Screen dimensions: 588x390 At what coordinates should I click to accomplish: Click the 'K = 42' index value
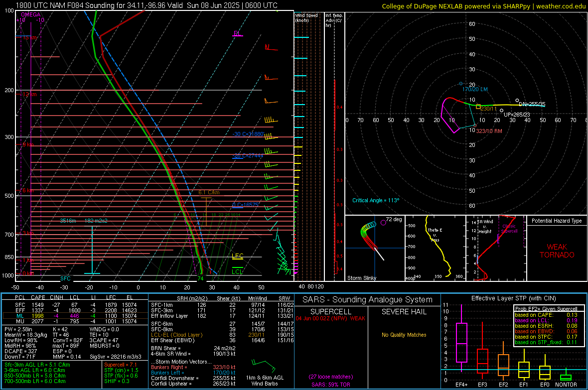(x=60, y=329)
